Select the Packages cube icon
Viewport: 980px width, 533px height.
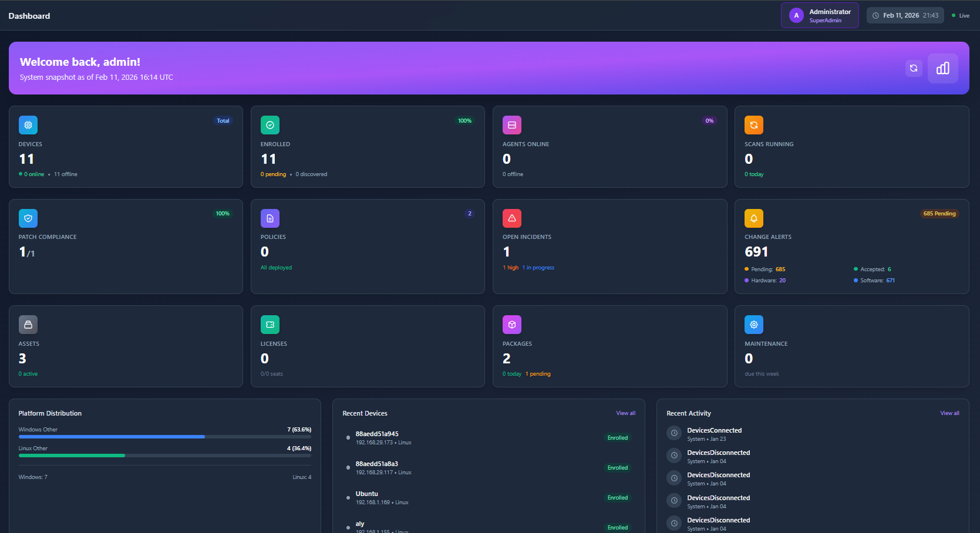[x=511, y=324]
